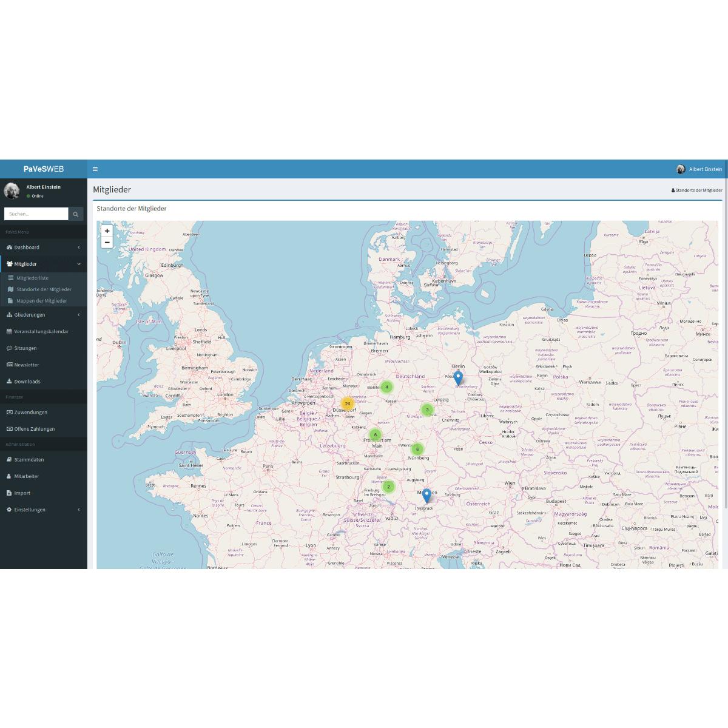The height and width of the screenshot is (728, 728).
Task: Click the Import file icon
Action: click(x=9, y=493)
